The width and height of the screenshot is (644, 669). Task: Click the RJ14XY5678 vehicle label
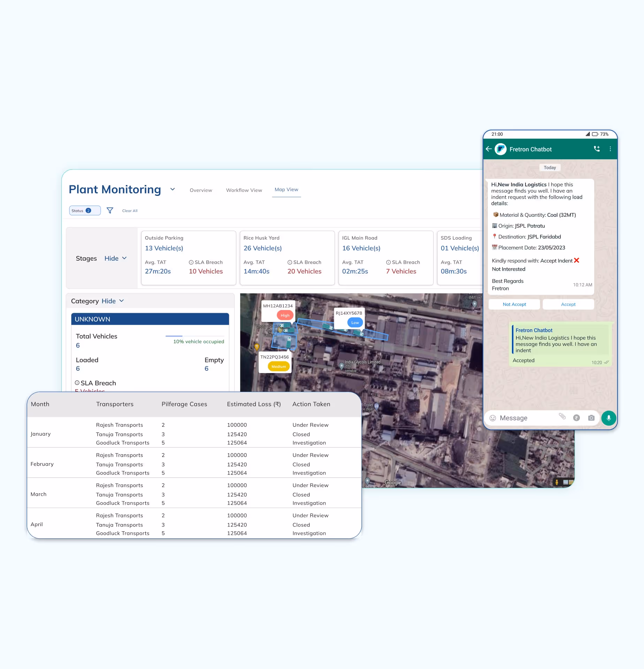click(349, 313)
